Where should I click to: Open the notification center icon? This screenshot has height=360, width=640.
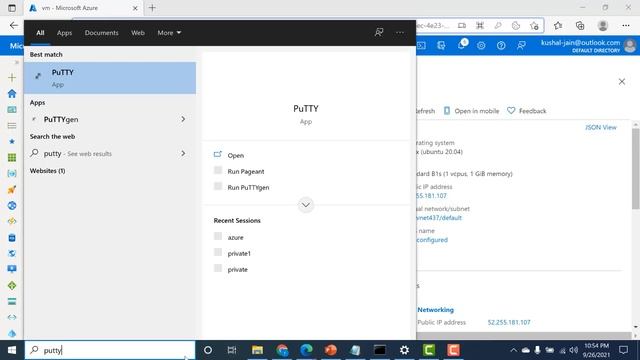[623, 350]
